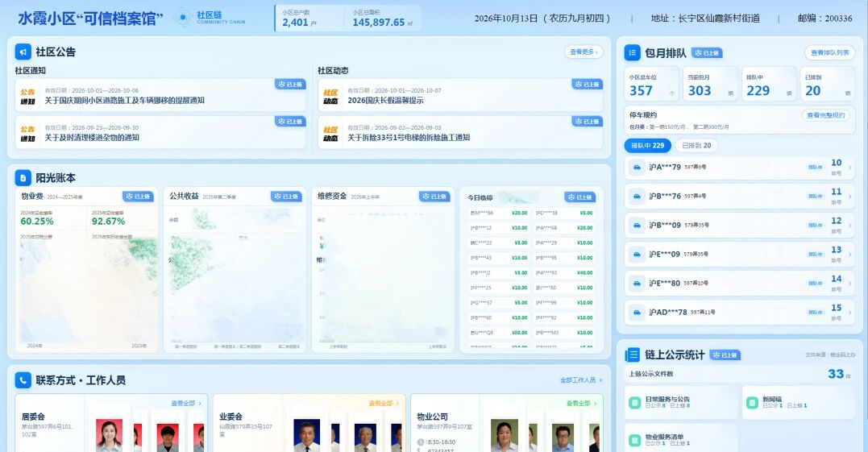Click the list icon beside 包月排队

(x=632, y=52)
